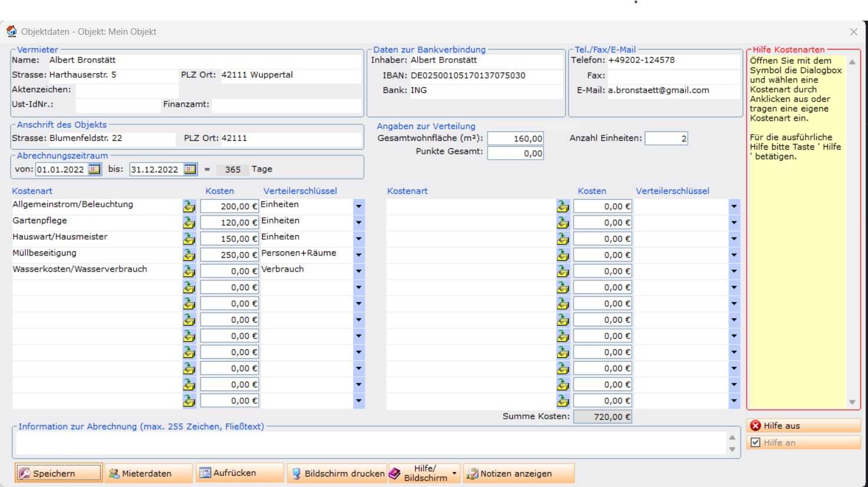
Task: Click the Finanzamt input field
Action: click(286, 105)
